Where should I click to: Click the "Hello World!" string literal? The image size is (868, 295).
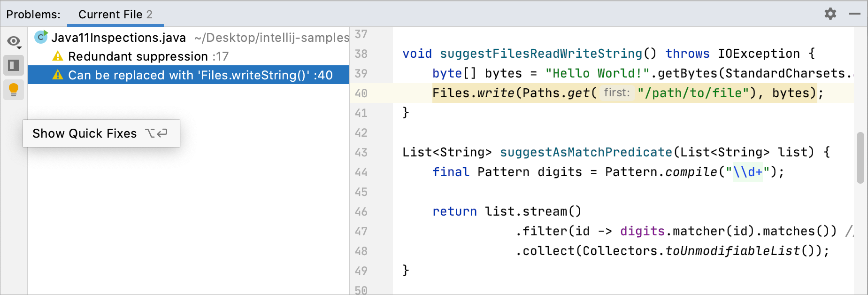597,73
